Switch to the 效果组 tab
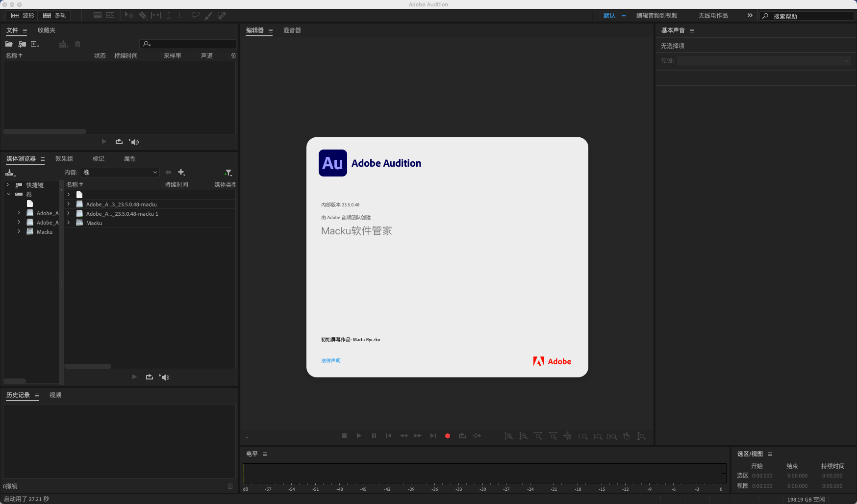The image size is (857, 504). click(64, 159)
